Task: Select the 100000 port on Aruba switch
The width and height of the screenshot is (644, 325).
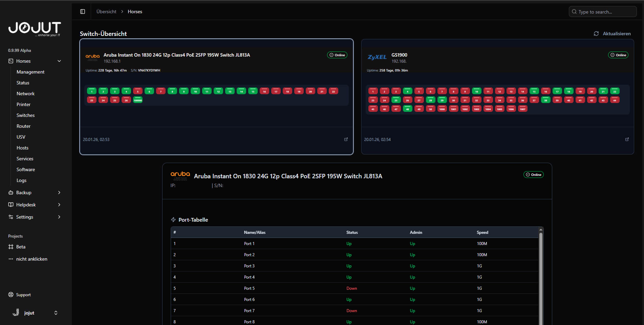Action: click(138, 100)
